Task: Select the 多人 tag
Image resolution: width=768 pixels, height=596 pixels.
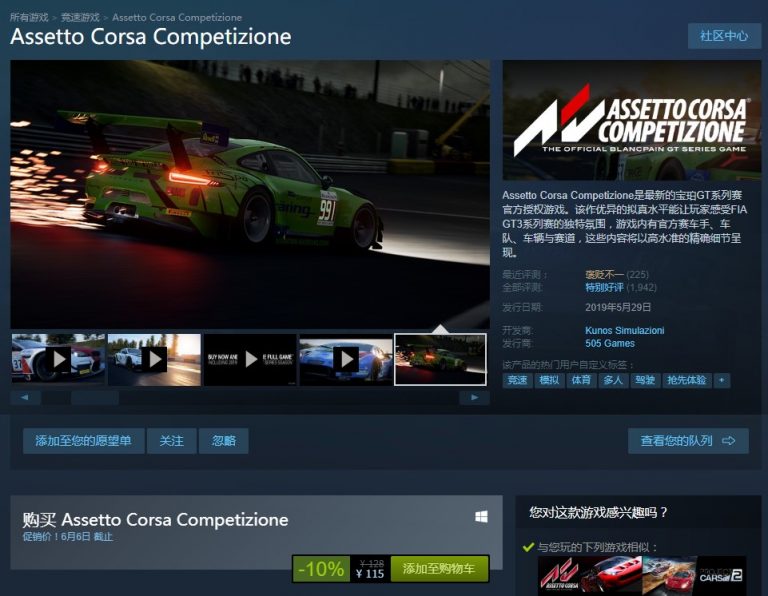Action: click(613, 380)
